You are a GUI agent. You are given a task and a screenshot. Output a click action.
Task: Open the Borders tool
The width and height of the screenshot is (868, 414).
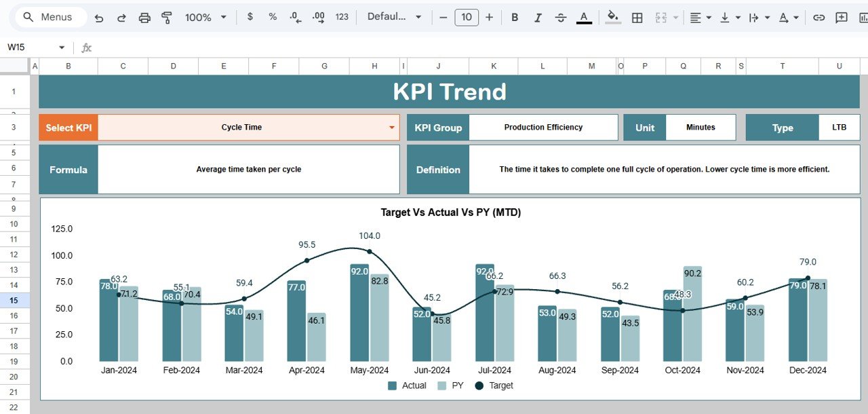click(637, 18)
